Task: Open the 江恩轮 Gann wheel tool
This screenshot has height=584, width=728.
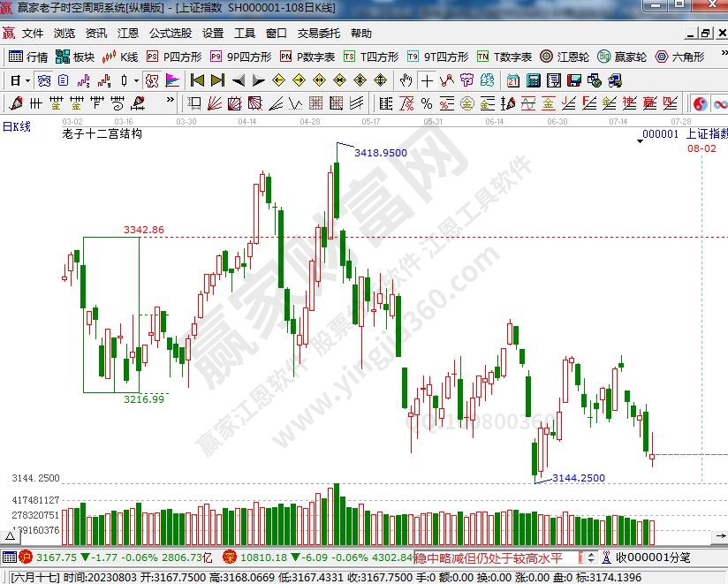Action: [x=565, y=57]
